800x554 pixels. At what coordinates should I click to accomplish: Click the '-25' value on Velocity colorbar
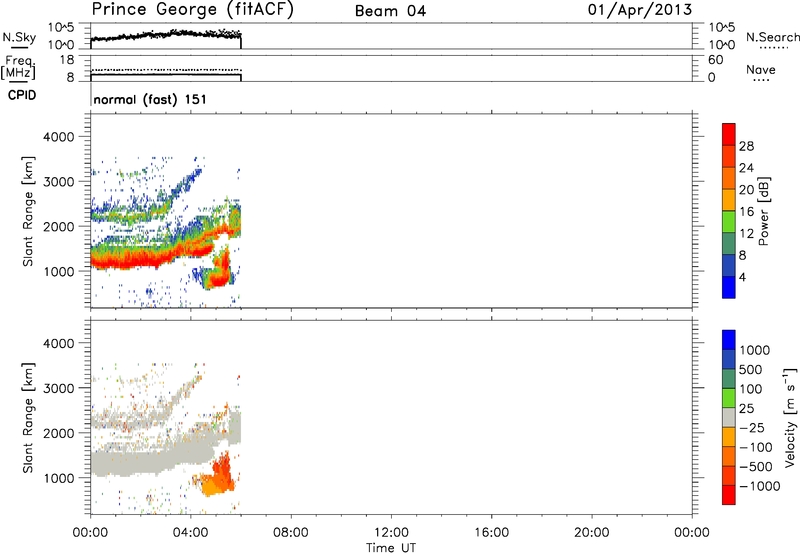point(752,427)
